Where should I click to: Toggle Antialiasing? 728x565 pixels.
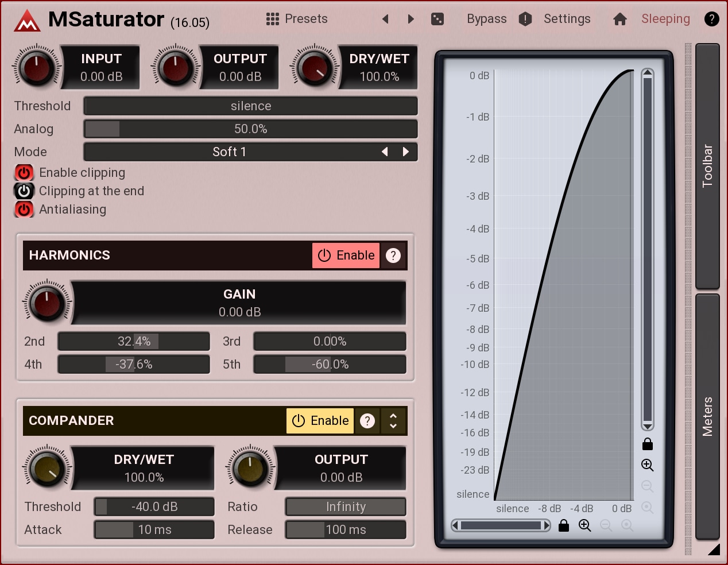(24, 210)
